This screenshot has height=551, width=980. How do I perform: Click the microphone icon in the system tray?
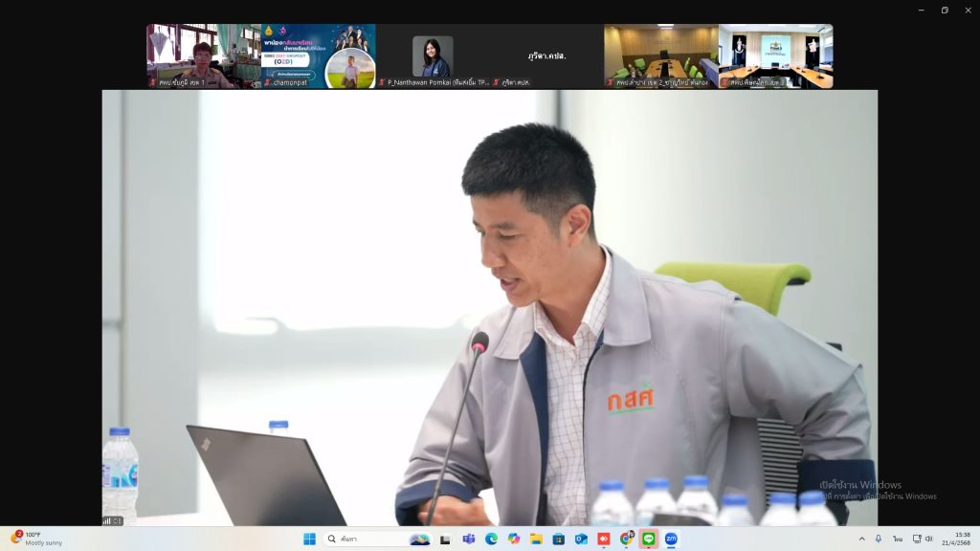click(x=879, y=540)
